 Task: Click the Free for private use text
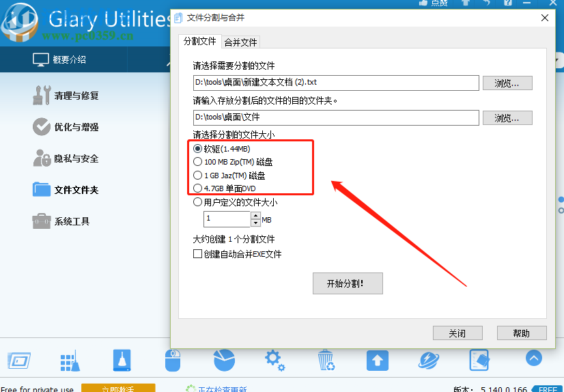click(x=37, y=389)
